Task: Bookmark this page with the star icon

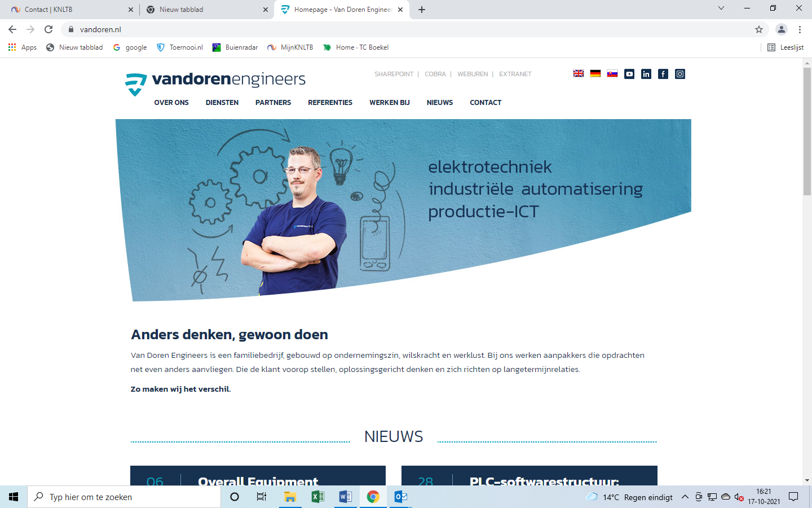Action: [x=759, y=29]
